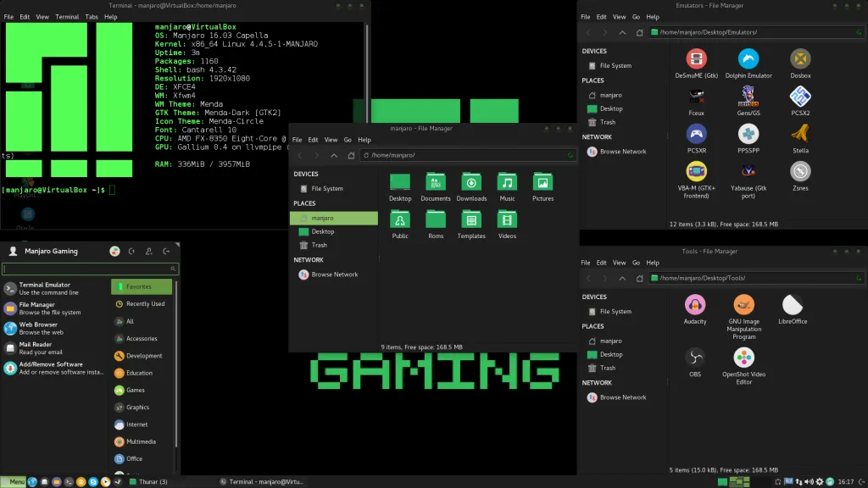The width and height of the screenshot is (868, 488).
Task: Open the Tabs menu of the terminal
Action: click(93, 15)
